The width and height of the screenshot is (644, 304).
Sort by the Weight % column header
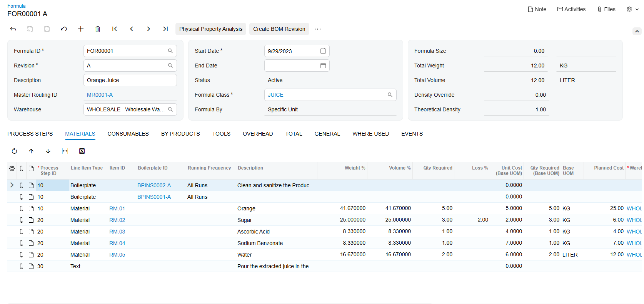[x=355, y=168]
